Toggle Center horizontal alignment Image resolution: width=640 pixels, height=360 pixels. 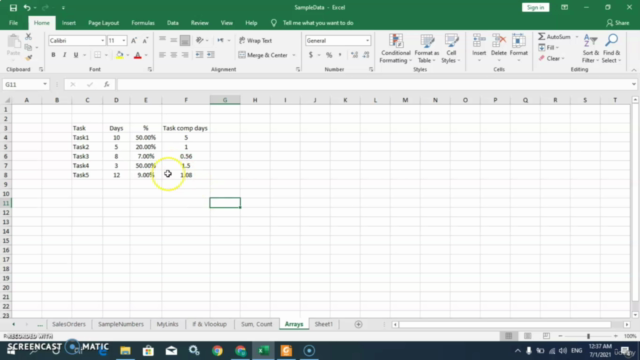click(x=174, y=55)
